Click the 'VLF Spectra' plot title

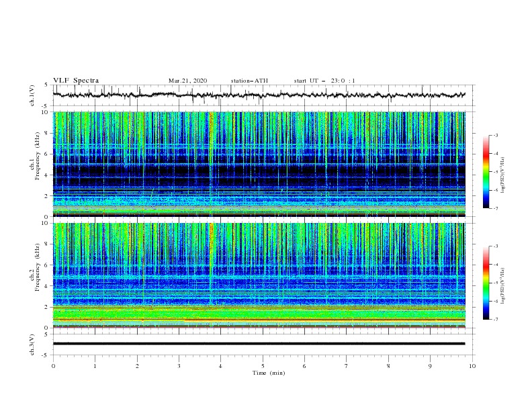pos(76,81)
